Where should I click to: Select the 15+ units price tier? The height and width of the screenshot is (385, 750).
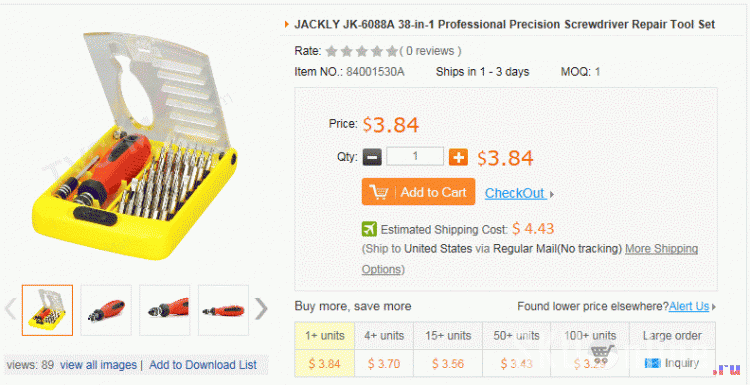tap(448, 350)
